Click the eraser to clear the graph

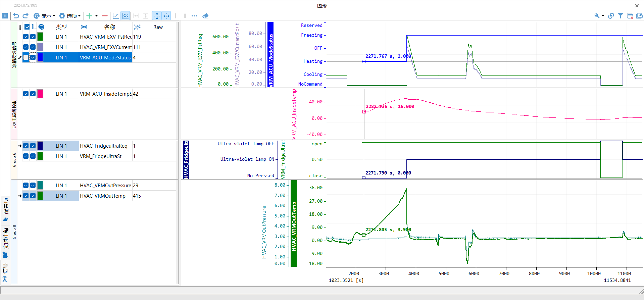coord(206,16)
